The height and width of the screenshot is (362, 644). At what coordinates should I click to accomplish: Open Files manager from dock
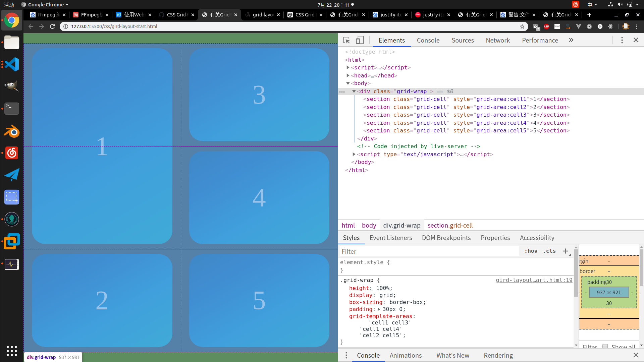[12, 43]
